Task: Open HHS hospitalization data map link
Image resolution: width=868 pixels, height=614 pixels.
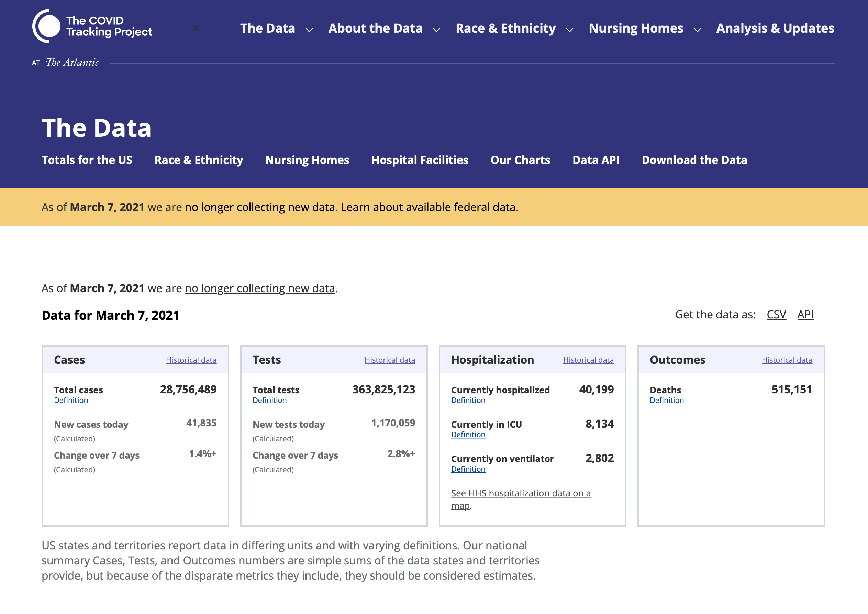Action: pyautogui.click(x=520, y=493)
